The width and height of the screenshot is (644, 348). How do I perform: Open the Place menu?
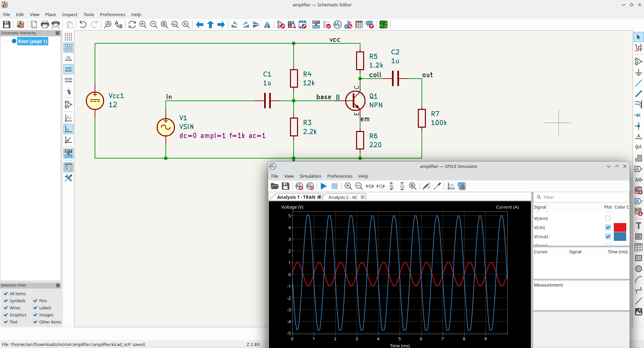50,14
